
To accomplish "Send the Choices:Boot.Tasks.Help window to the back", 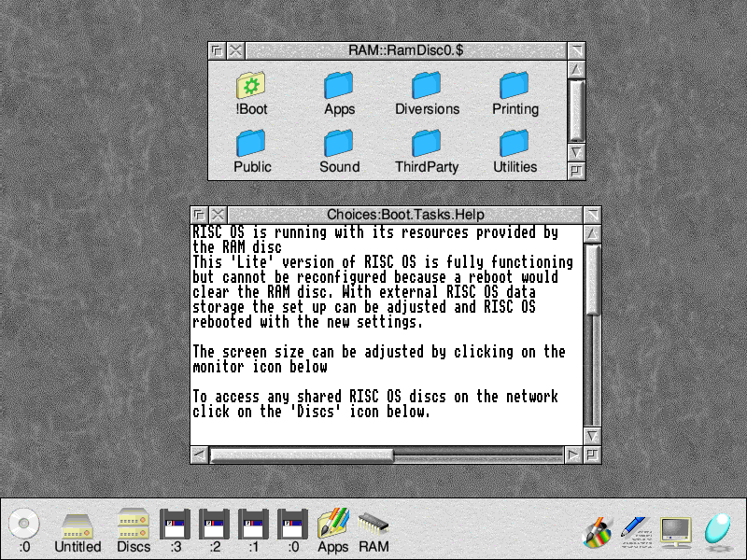I will [200, 215].
